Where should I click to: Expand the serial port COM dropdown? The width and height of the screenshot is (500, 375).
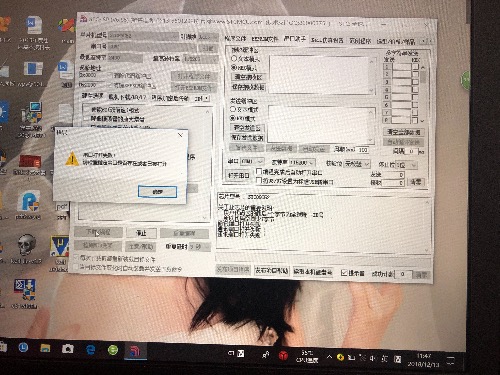[x=252, y=161]
